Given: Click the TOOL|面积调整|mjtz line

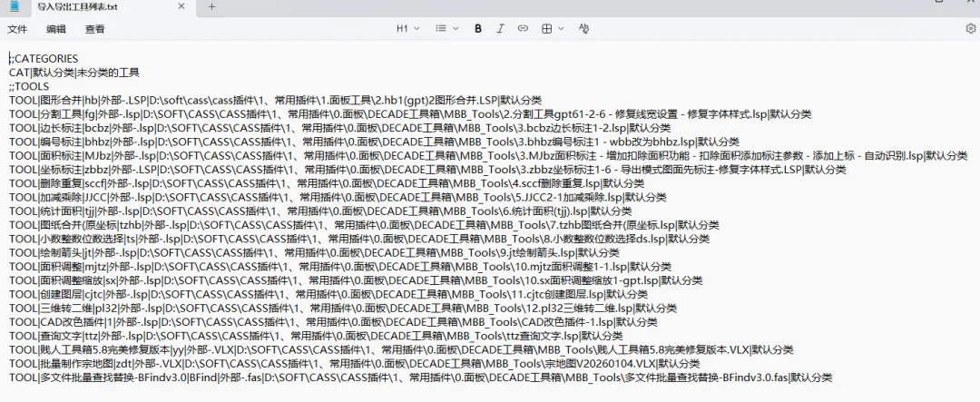Looking at the screenshot, I should [x=340, y=266].
